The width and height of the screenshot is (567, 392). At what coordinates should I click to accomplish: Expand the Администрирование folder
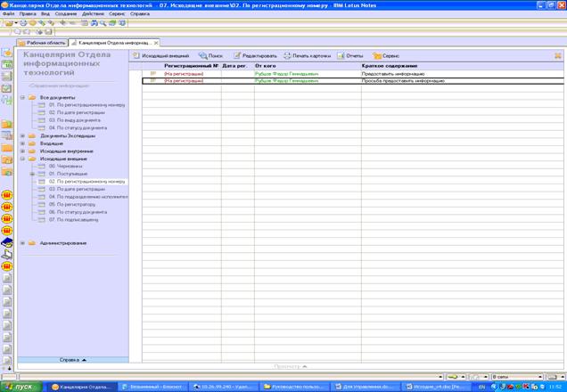(x=22, y=243)
